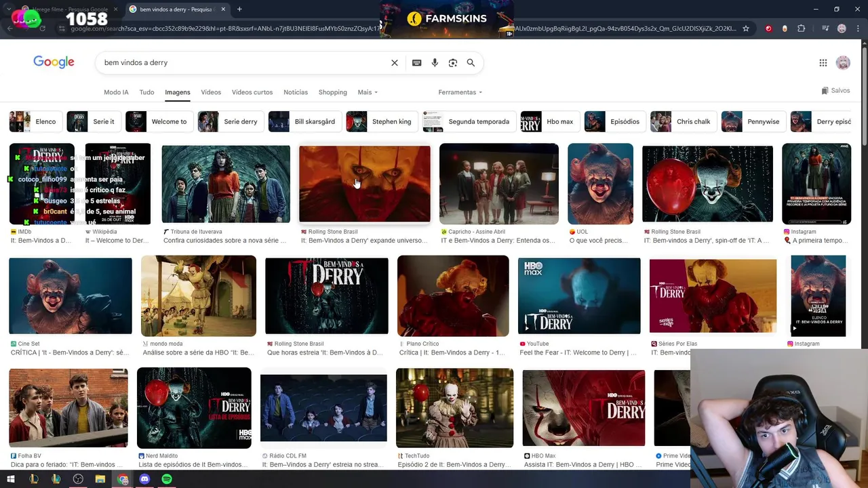This screenshot has width=868, height=488.
Task: Open the Nerd Maldito episode list image
Action: [194, 408]
